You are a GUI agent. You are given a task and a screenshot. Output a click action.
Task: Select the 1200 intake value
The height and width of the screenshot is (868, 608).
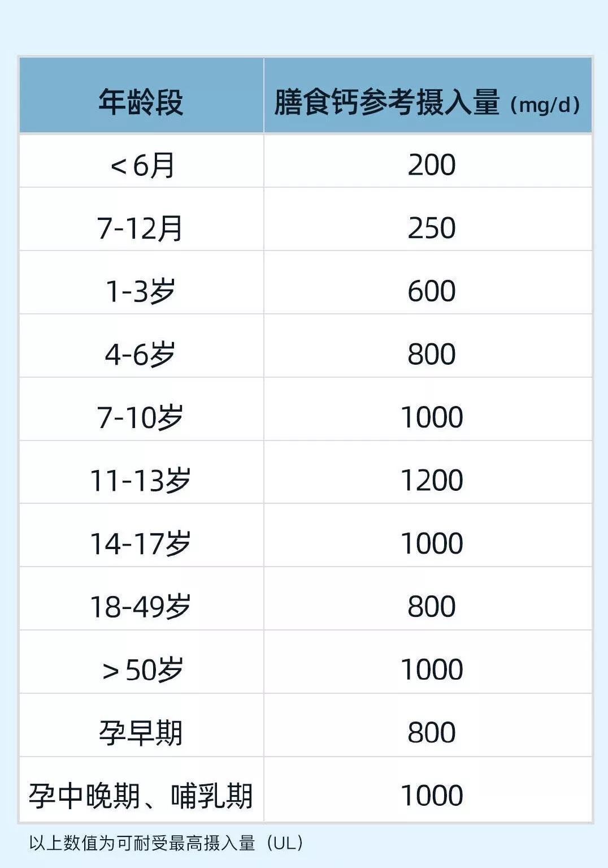[431, 481]
